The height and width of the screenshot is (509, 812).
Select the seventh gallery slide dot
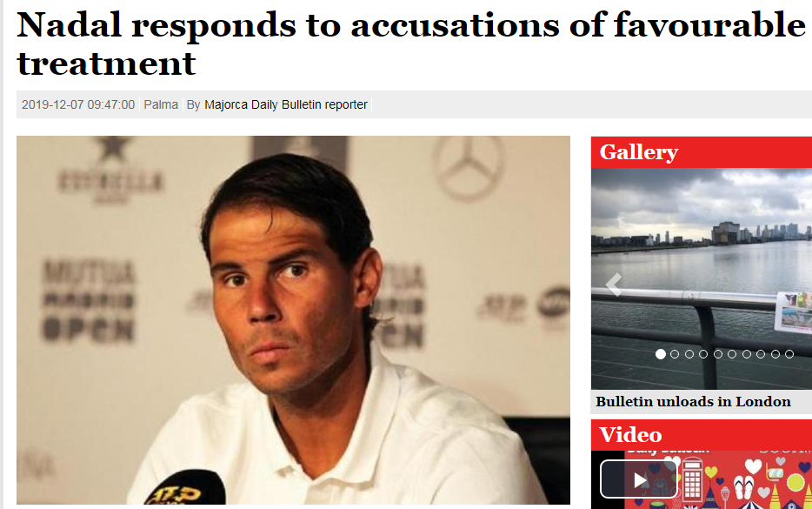pos(746,354)
